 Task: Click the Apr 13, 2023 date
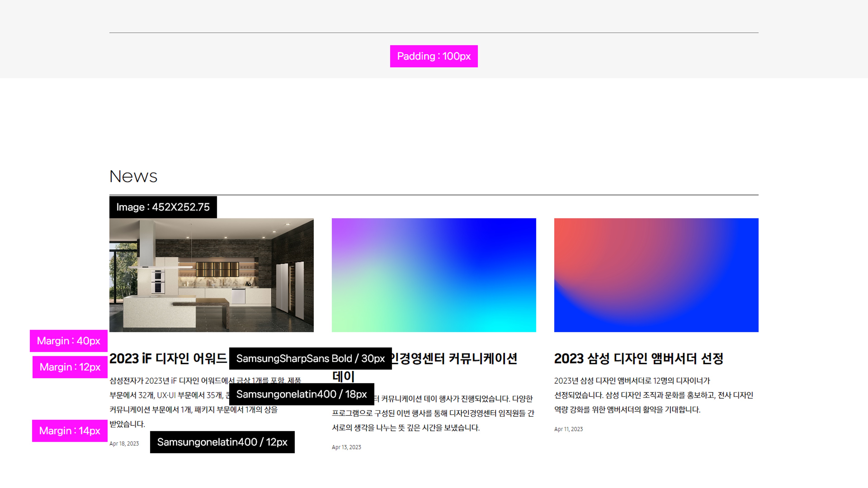346,447
